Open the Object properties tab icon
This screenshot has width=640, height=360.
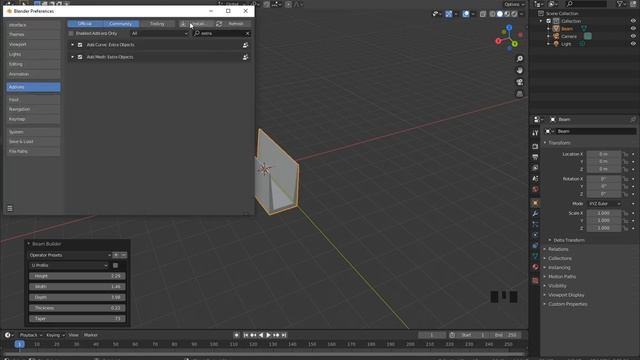click(535, 203)
